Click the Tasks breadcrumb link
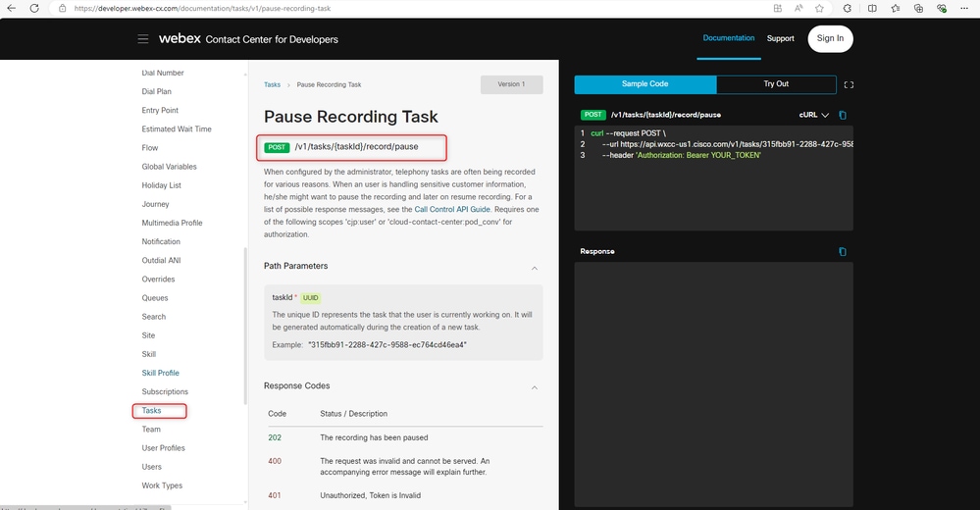Screen dimensions: 980x510 coord(272,84)
